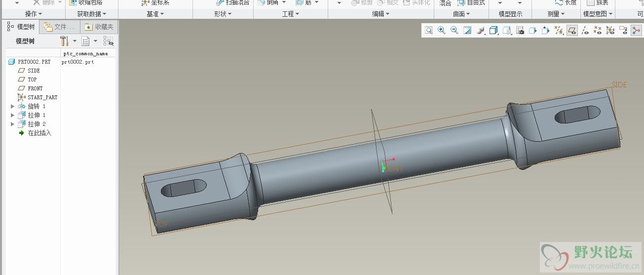Screen dimensions: 644x275
Task: Click the 坐标系 coordinate system button
Action: (x=155, y=2)
